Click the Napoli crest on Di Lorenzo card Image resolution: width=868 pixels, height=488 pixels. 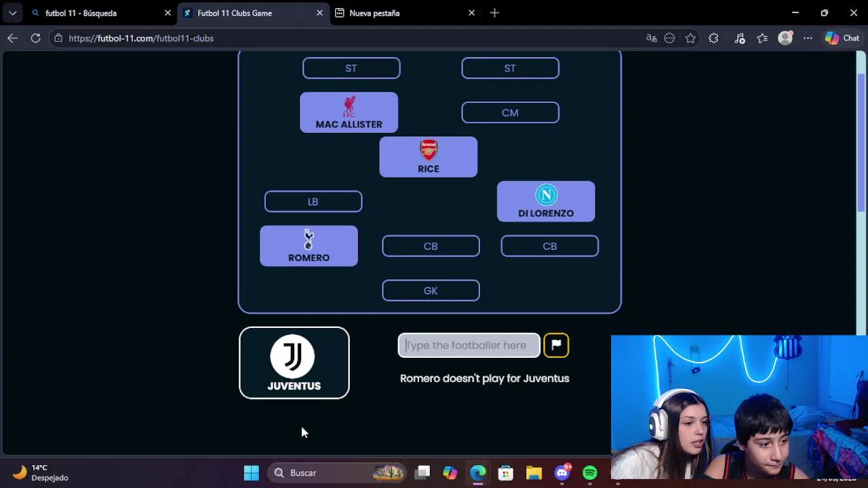pos(546,195)
